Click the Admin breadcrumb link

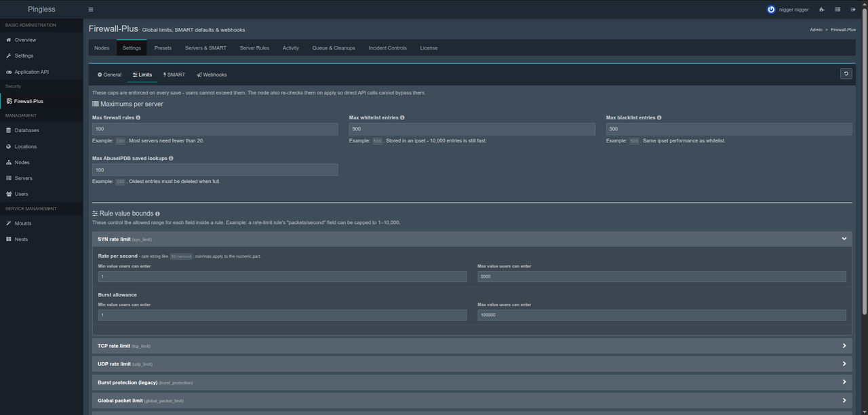click(816, 30)
